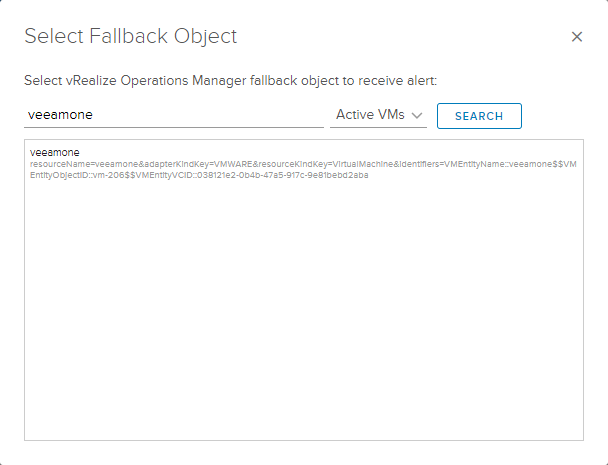Close the Select Fallback Object dialog

click(x=577, y=37)
